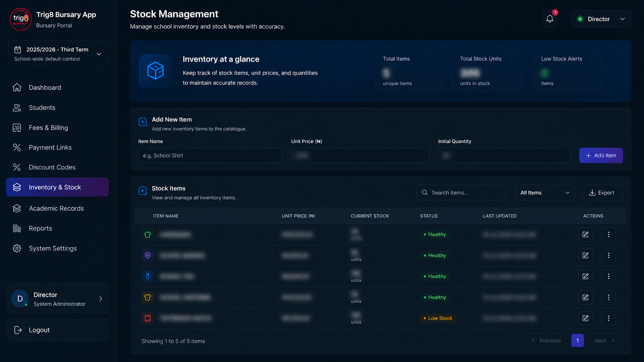Open Discount Codes page
The image size is (644, 362).
click(x=57, y=167)
